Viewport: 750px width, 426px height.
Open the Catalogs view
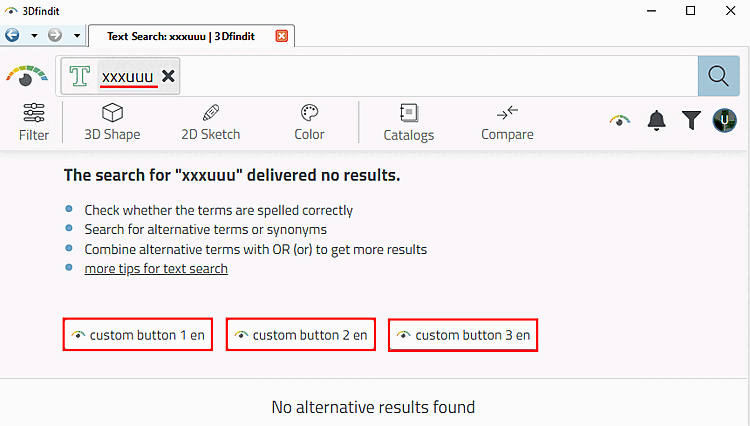click(x=408, y=122)
